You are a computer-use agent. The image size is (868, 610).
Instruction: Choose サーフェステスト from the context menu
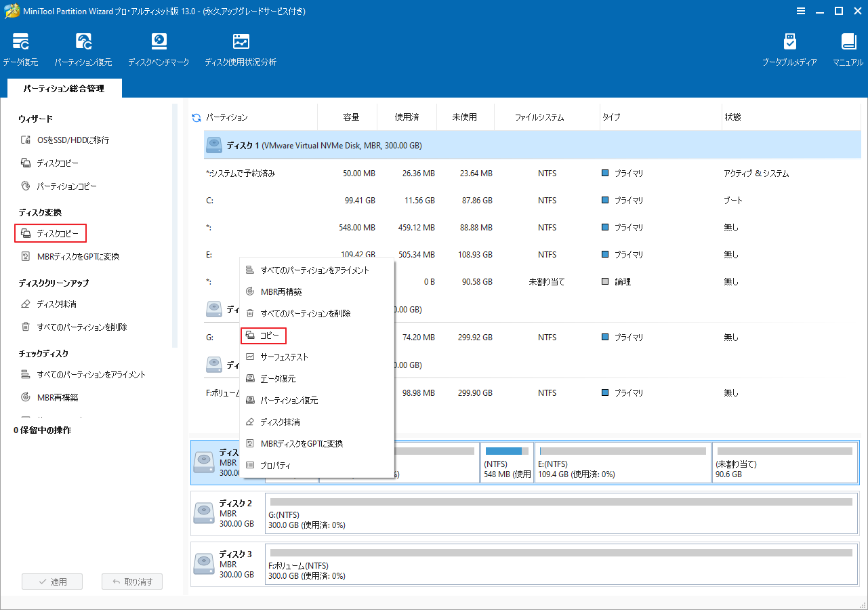(x=285, y=356)
